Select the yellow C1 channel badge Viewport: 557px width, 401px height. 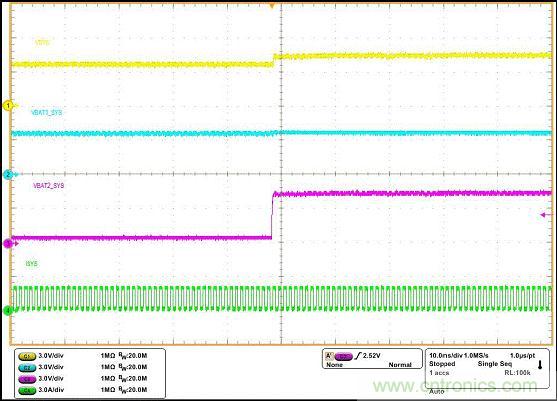coord(27,356)
